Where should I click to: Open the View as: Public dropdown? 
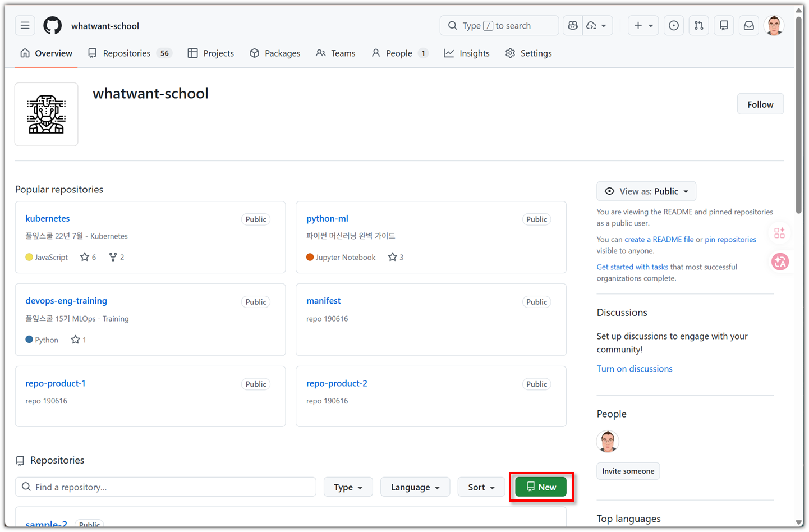pyautogui.click(x=646, y=191)
